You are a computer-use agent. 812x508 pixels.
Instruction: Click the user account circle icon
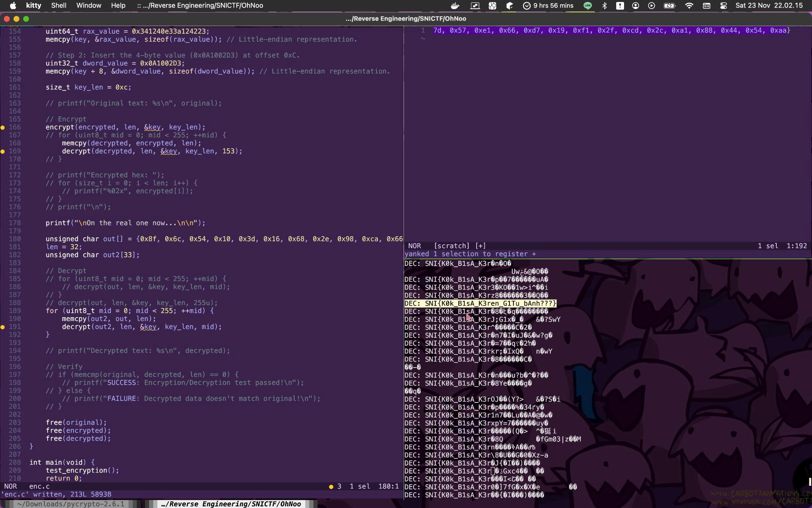tap(636, 6)
